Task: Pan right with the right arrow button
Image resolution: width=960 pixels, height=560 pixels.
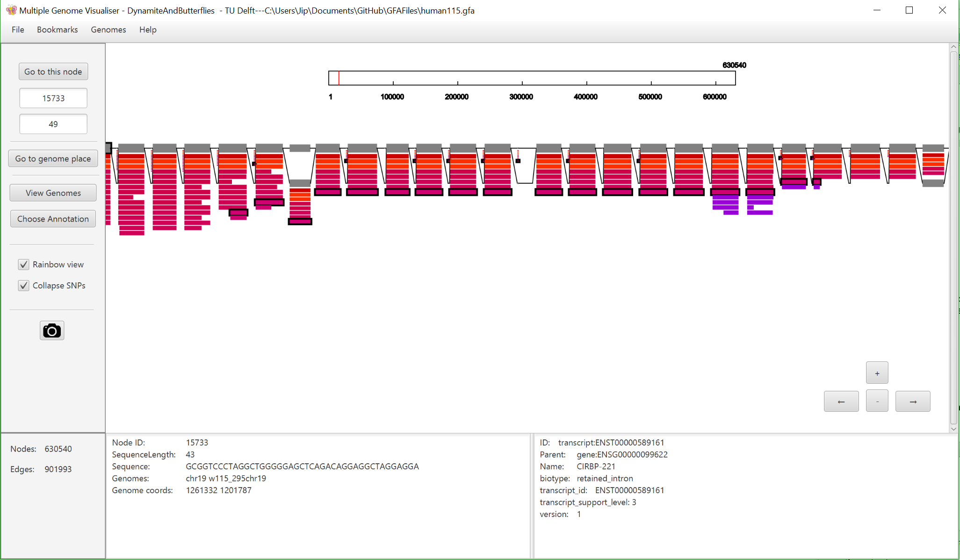Action: click(912, 402)
